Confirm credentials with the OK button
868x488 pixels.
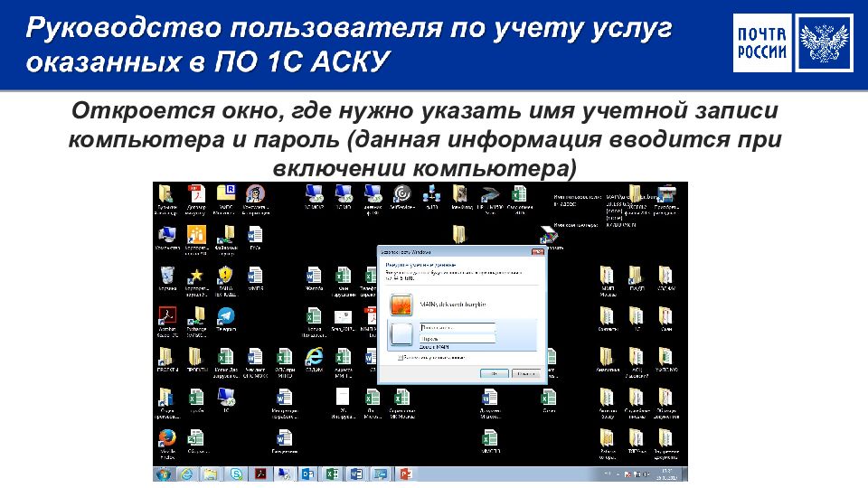(x=494, y=373)
